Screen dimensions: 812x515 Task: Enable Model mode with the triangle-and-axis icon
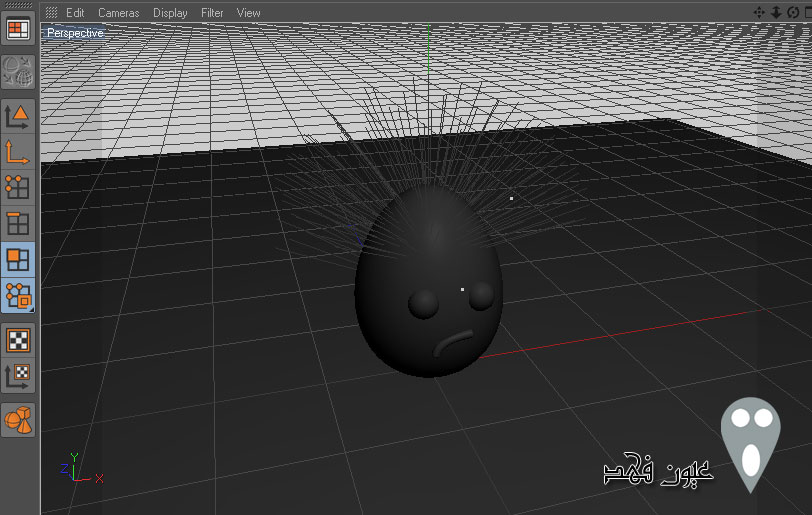click(x=18, y=117)
